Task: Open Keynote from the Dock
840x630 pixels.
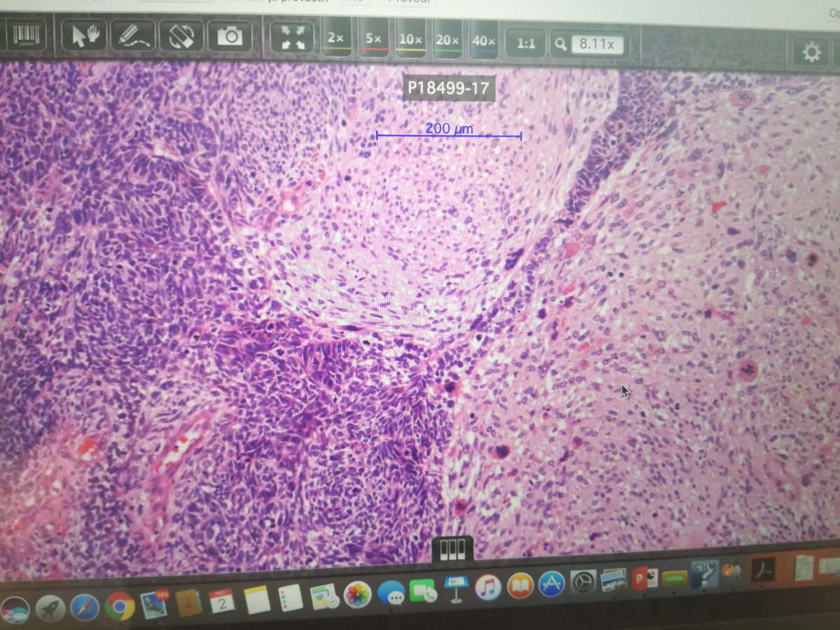Action: pyautogui.click(x=456, y=589)
